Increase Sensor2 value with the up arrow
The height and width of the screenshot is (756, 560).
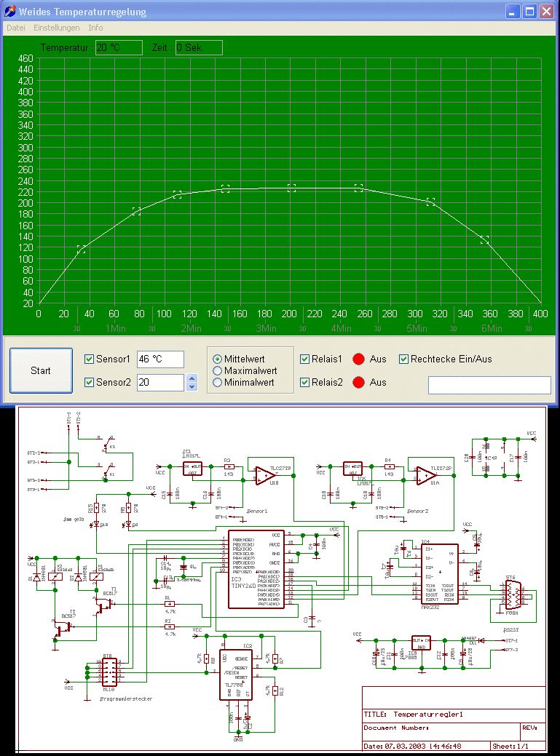click(192, 378)
